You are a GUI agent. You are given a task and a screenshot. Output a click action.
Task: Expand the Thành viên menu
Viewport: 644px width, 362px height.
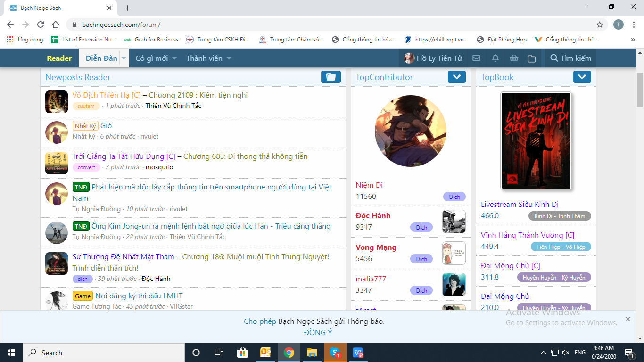click(x=208, y=58)
